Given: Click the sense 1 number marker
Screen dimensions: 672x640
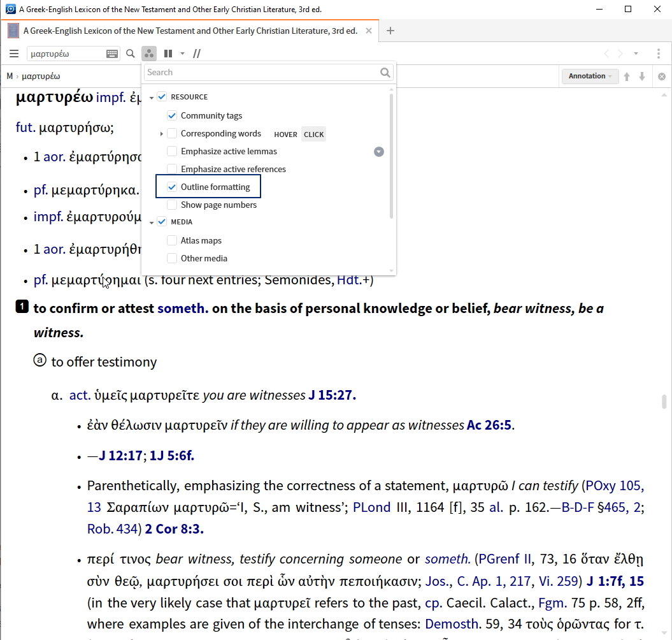Looking at the screenshot, I should pos(22,307).
